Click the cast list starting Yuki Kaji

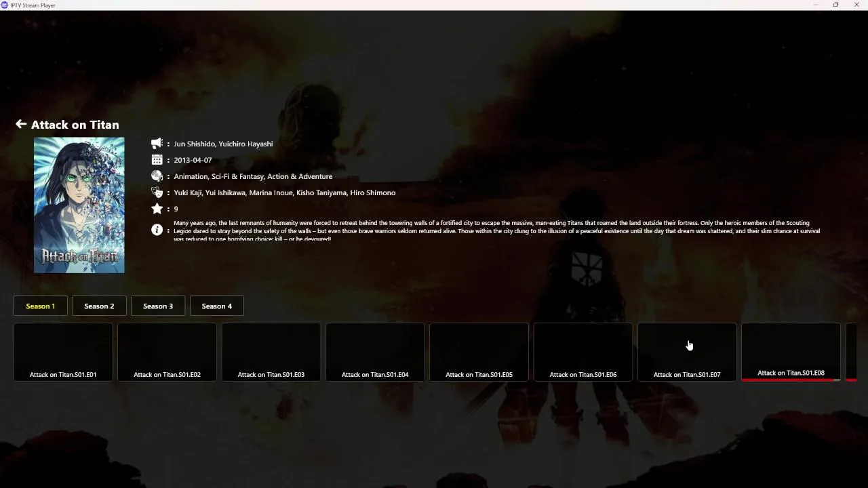(284, 192)
